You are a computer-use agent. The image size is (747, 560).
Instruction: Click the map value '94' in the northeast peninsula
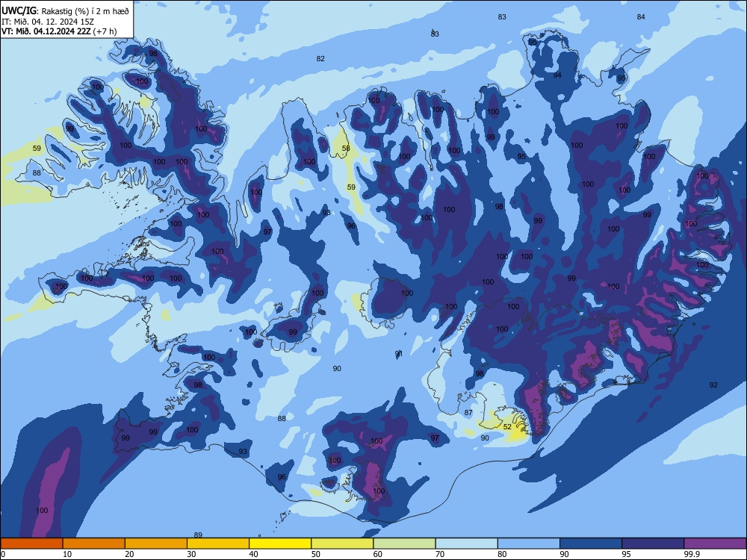(x=557, y=75)
